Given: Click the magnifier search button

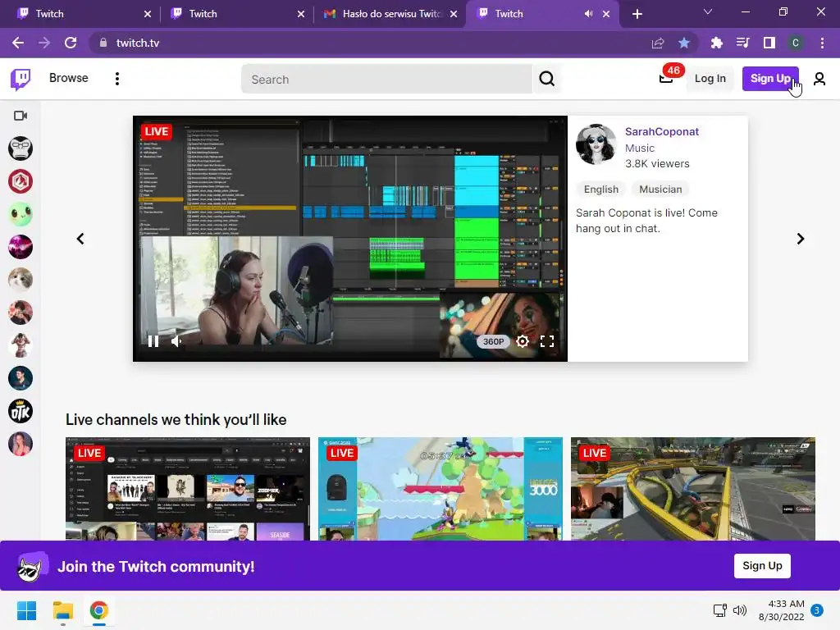Looking at the screenshot, I should pyautogui.click(x=546, y=80).
